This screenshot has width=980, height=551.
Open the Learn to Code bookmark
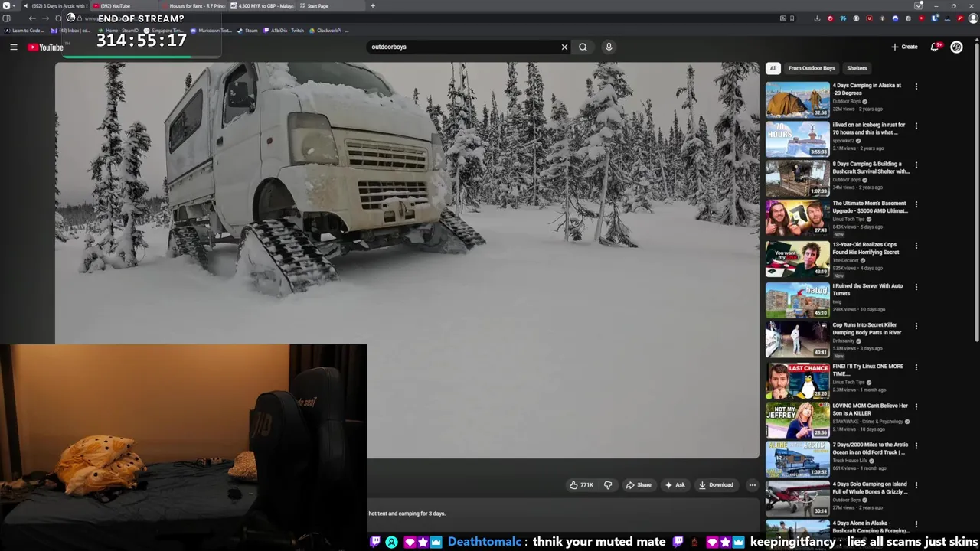coord(25,31)
